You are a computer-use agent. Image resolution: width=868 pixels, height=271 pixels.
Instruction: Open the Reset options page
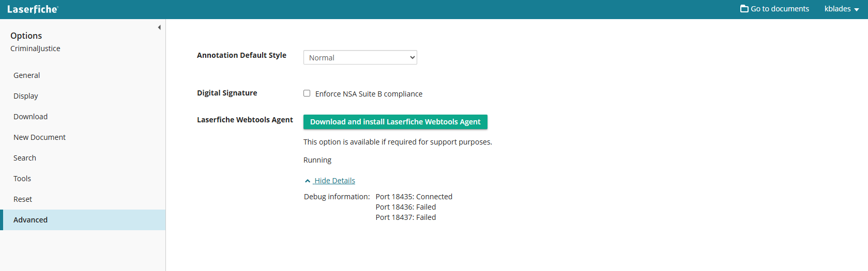(x=23, y=199)
